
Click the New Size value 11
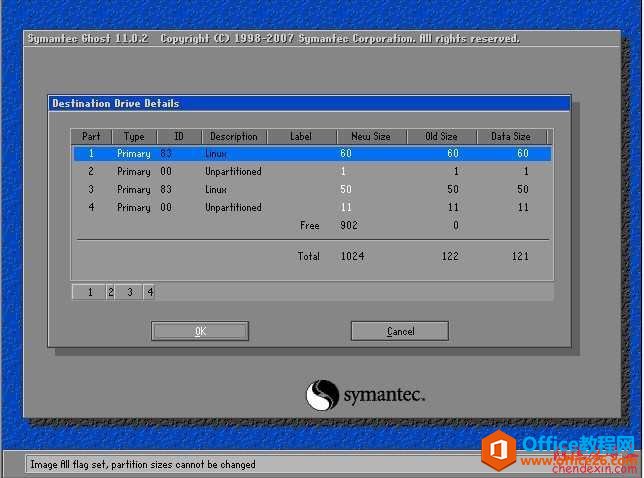click(346, 207)
